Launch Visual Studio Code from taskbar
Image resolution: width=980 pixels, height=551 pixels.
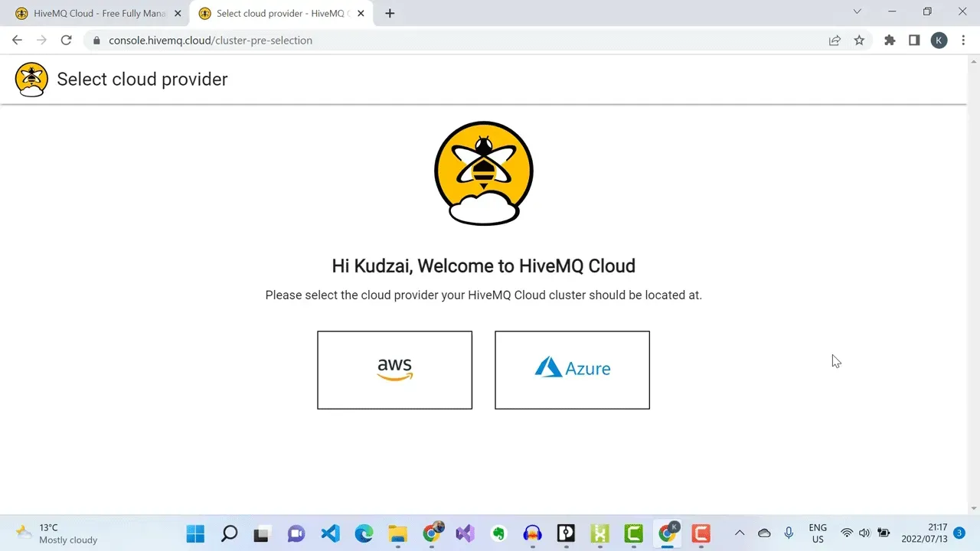click(330, 533)
